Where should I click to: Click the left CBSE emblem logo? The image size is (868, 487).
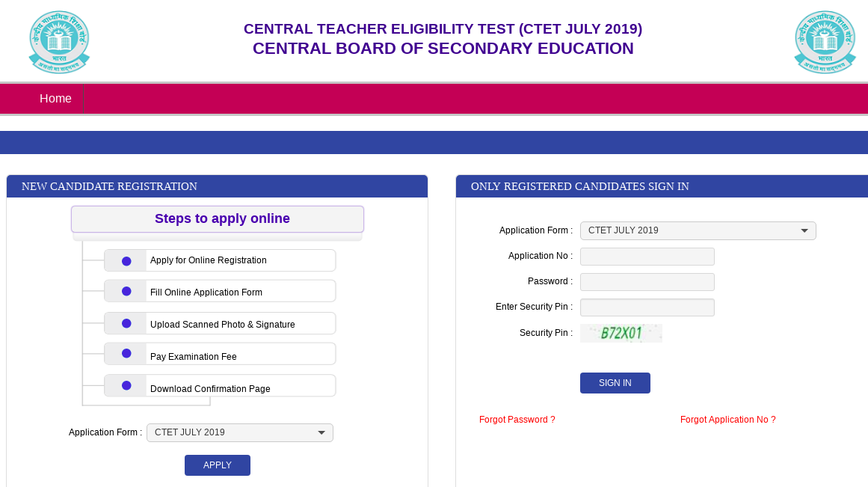point(59,41)
